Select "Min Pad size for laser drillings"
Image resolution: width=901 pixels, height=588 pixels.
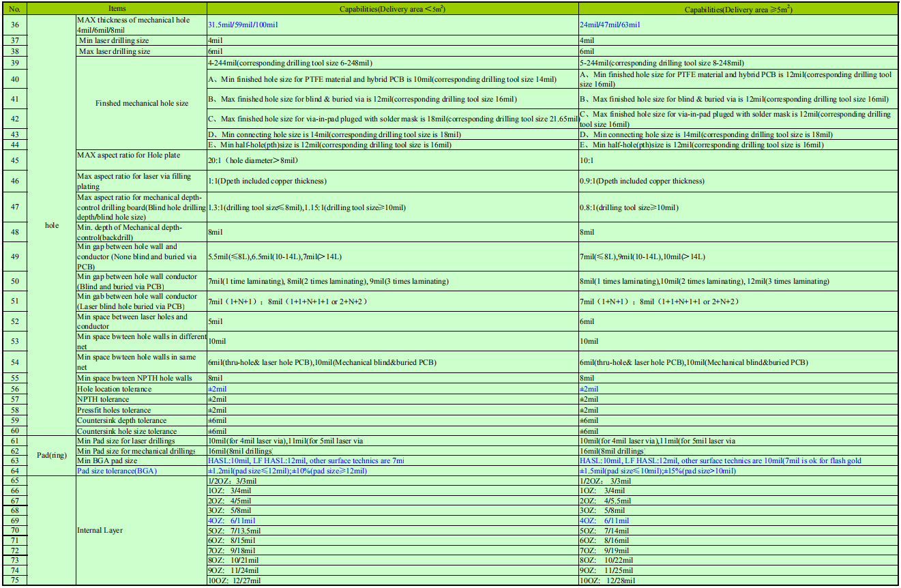click(x=141, y=442)
